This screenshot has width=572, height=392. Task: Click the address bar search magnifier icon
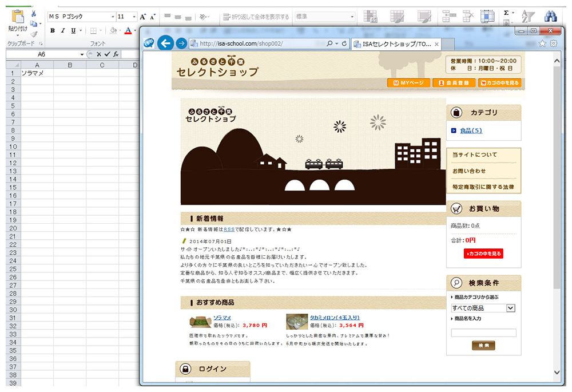[330, 43]
